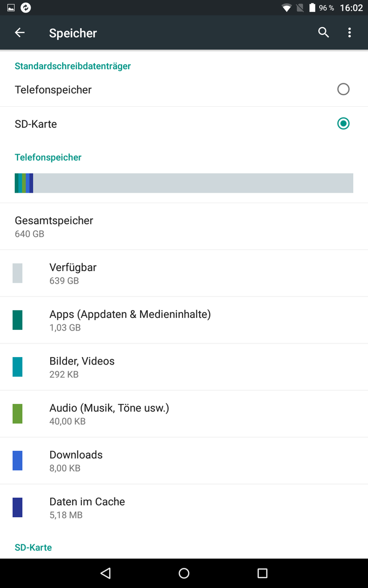Tap the battery icon in status bar
Image resolution: width=368 pixels, height=588 pixels.
pos(312,8)
